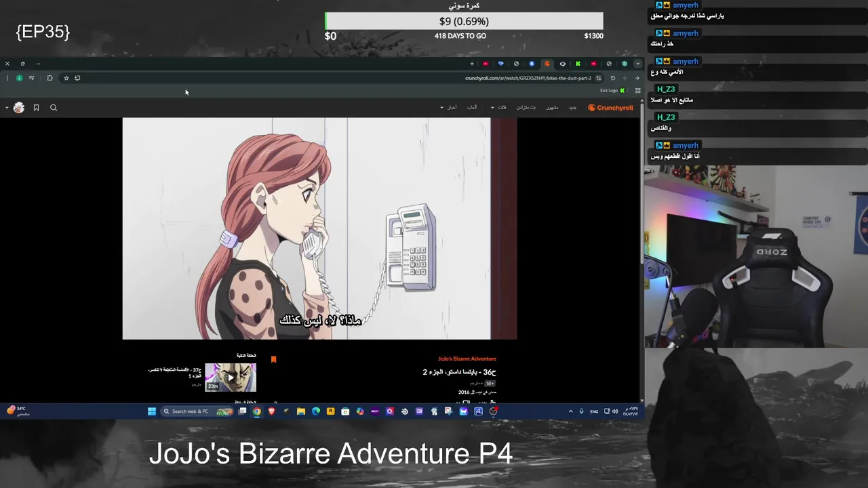This screenshot has height=488, width=868.
Task: Open the Crunchyroll watchlist bookmark icon in header
Action: point(36,107)
